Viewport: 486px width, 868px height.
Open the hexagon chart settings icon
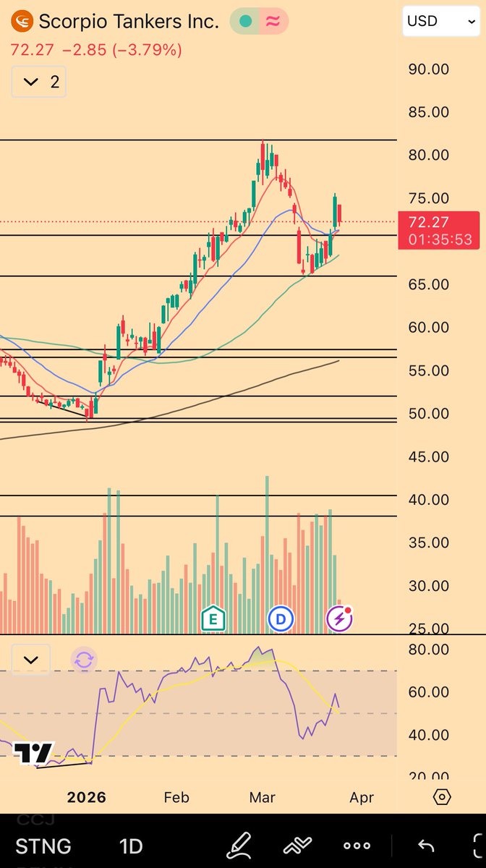click(x=442, y=797)
